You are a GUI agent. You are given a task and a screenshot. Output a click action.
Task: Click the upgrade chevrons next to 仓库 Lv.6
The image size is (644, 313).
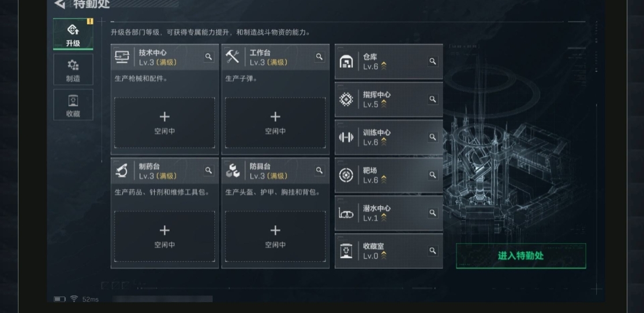pyautogui.click(x=384, y=66)
